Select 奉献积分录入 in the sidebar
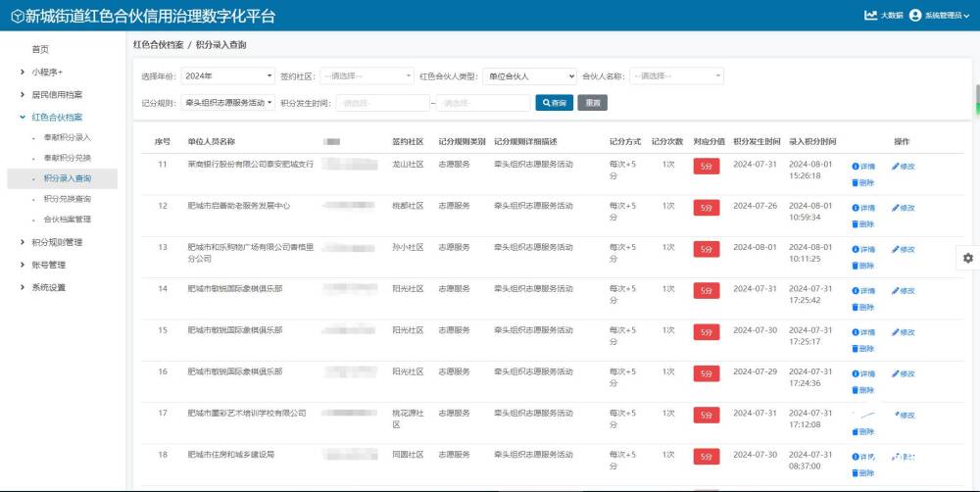The height and width of the screenshot is (492, 980). pos(67,137)
